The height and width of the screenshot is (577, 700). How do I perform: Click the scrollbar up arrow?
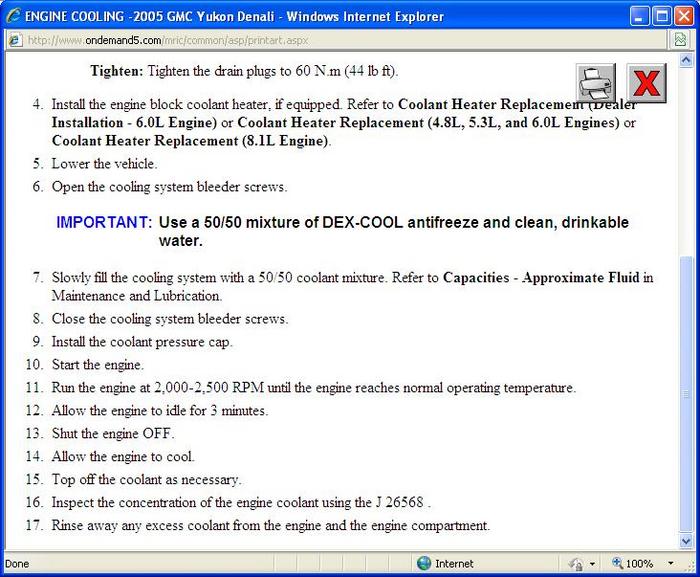[686, 59]
